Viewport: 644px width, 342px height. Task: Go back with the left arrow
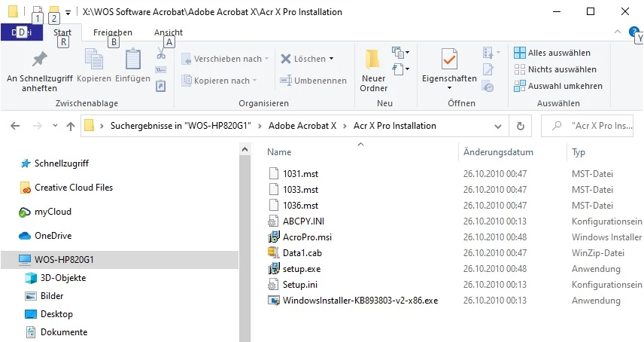pos(15,126)
